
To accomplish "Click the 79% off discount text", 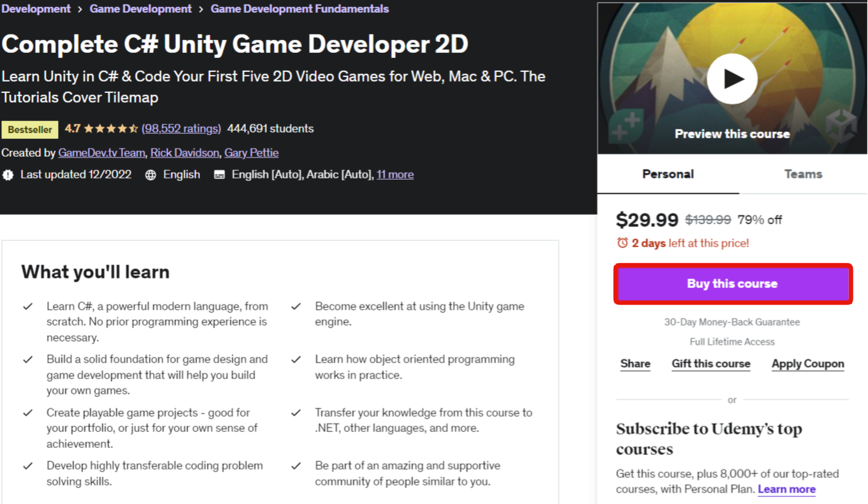I will [x=760, y=220].
